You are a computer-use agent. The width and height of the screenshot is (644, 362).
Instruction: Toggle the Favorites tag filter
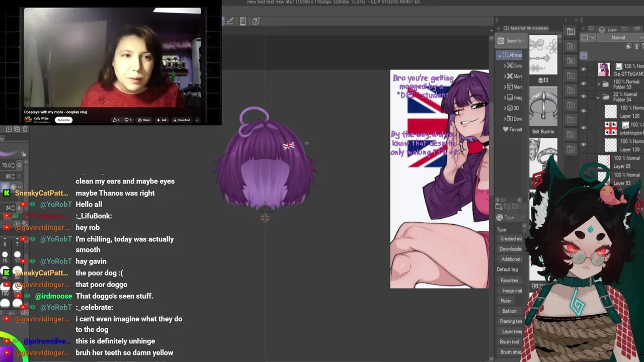pos(509,280)
